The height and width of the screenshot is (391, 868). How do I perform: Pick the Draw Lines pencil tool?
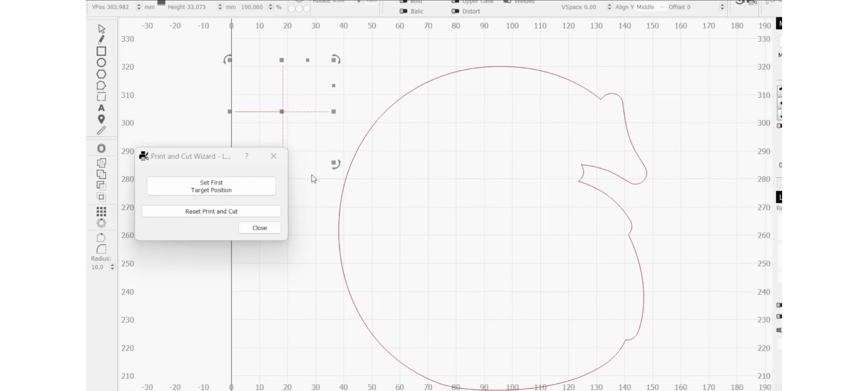101,40
